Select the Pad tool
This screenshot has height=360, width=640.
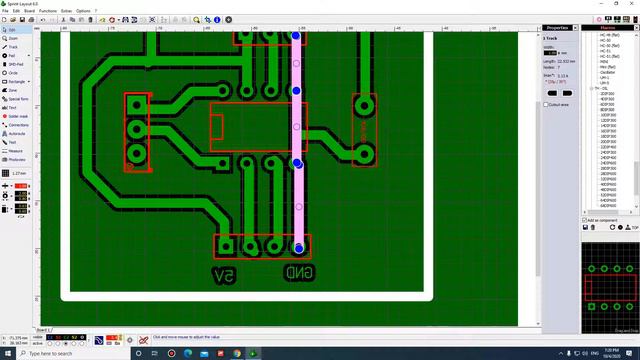12,56
